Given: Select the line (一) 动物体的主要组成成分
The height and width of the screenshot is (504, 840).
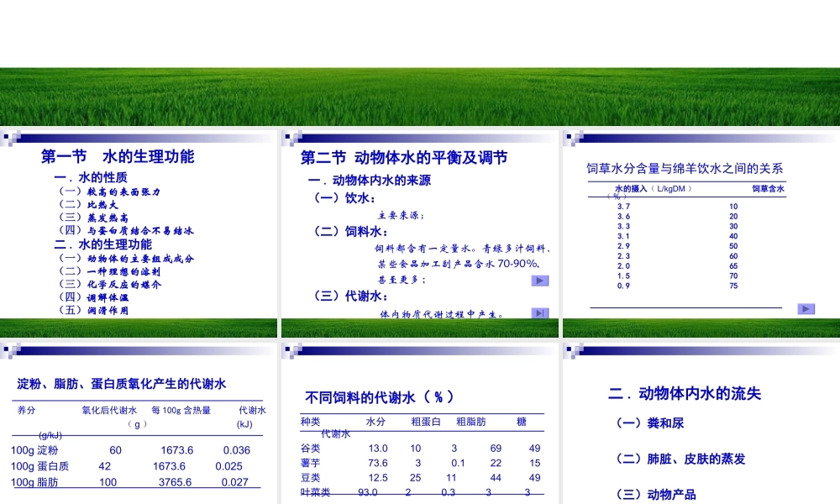Looking at the screenshot, I should point(126,259).
